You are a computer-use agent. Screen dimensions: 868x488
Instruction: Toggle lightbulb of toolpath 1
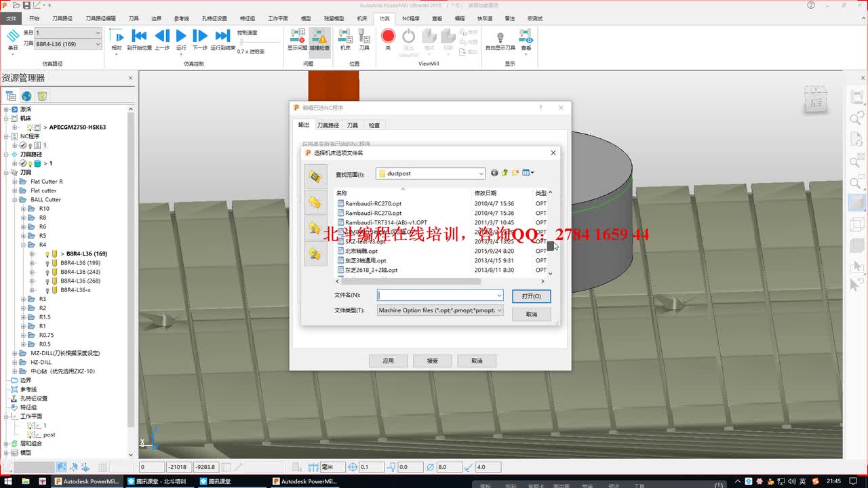click(x=29, y=163)
